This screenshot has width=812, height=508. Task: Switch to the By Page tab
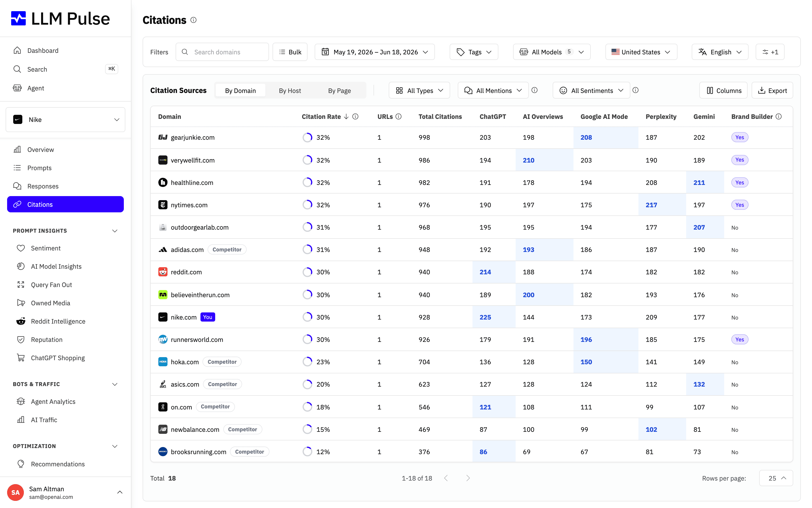(x=339, y=90)
